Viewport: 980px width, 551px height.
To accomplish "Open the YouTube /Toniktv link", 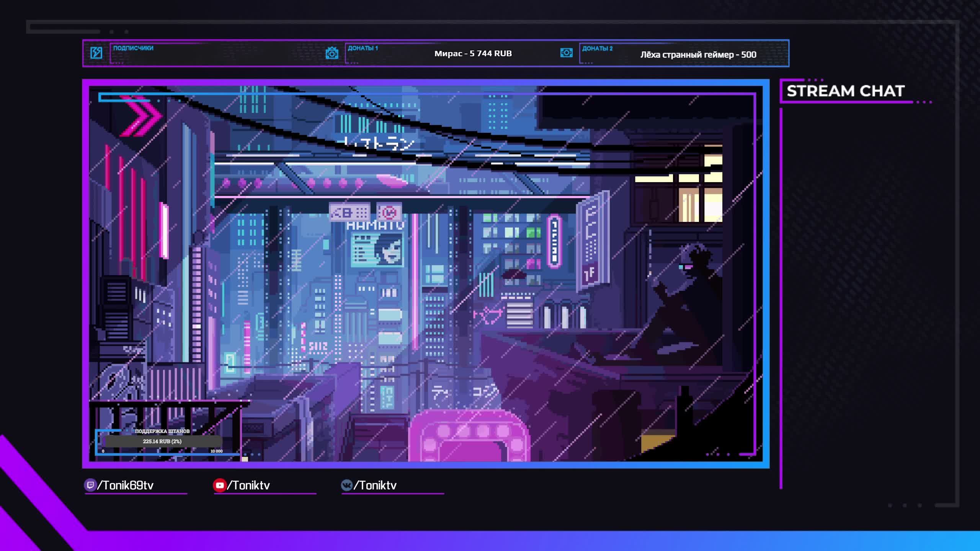I will 248,485.
